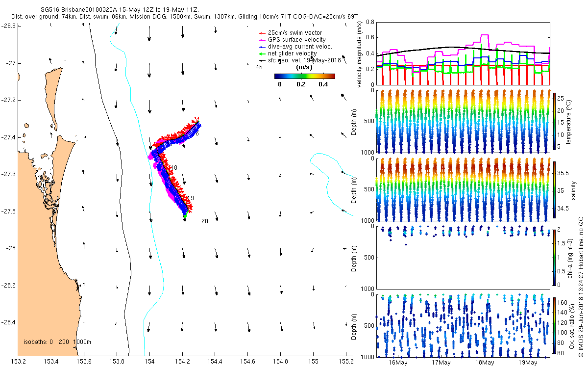This screenshot has height=368, width=588.
Task: Click the day '18' marker on glider track
Action: [173, 168]
